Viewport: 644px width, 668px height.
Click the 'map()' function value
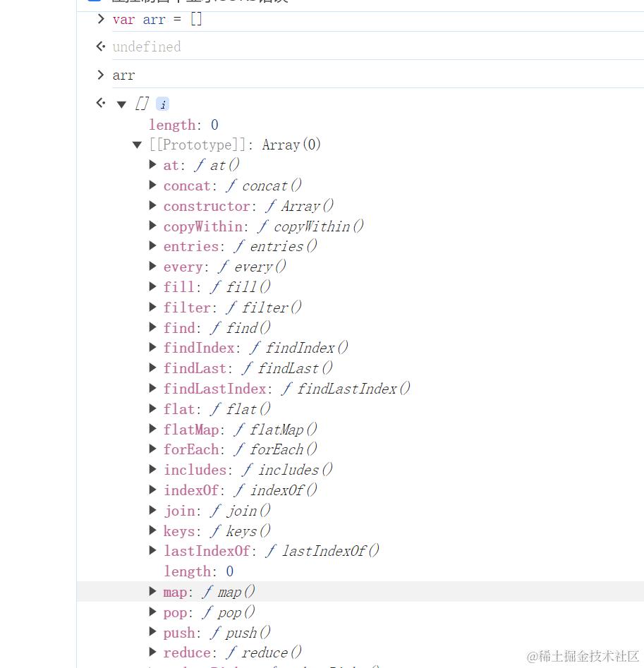tap(236, 592)
